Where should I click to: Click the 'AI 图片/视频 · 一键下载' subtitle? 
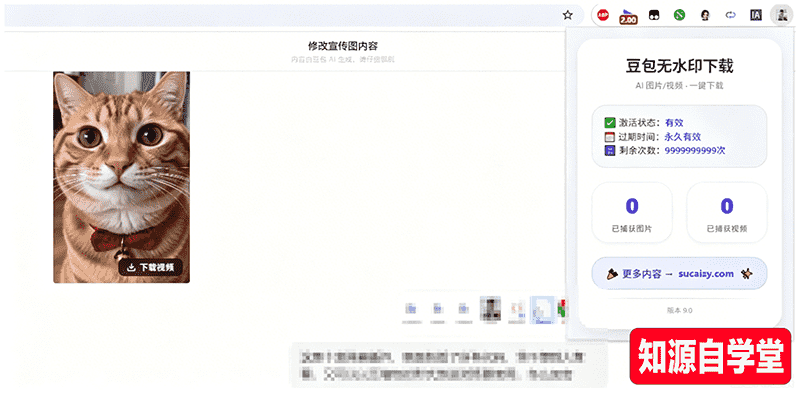click(x=679, y=86)
